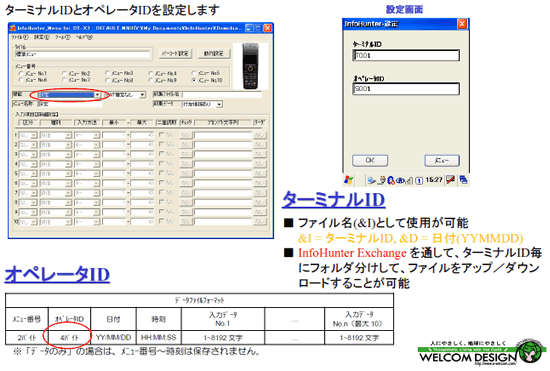Close the InfoHunter-設定 window
The width and height of the screenshot is (550, 371).
coord(462,24)
